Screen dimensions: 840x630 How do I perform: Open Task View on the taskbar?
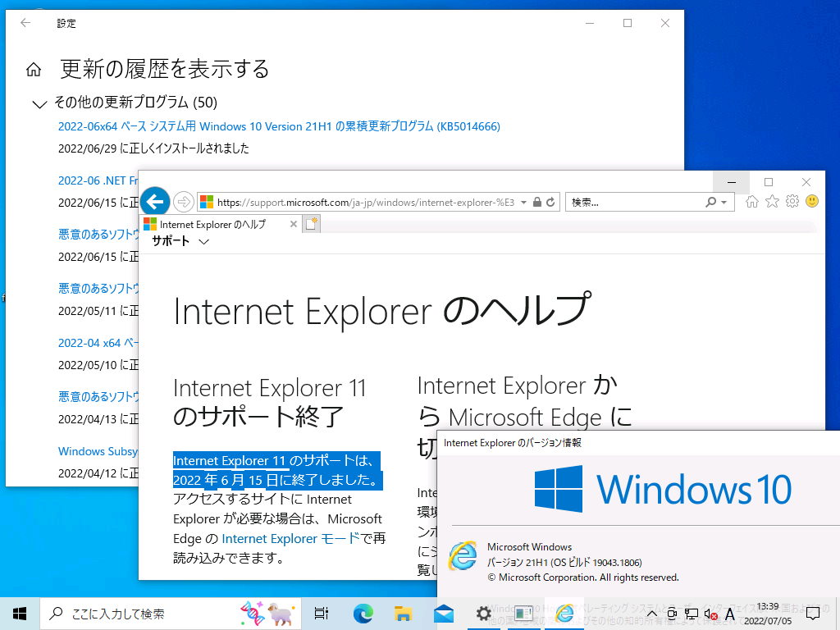(321, 614)
